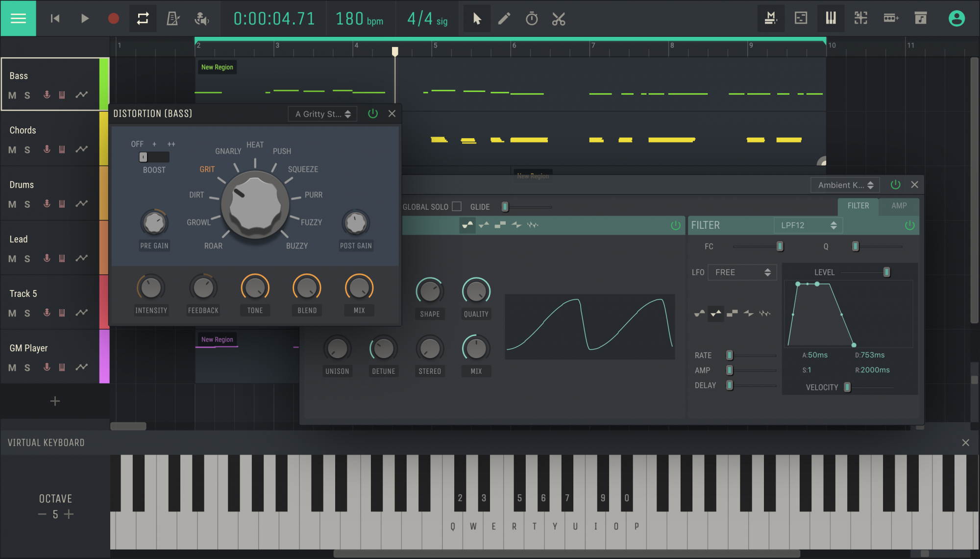Viewport: 980px width, 559px height.
Task: Open the LFO FREE mode dropdown
Action: pos(741,272)
